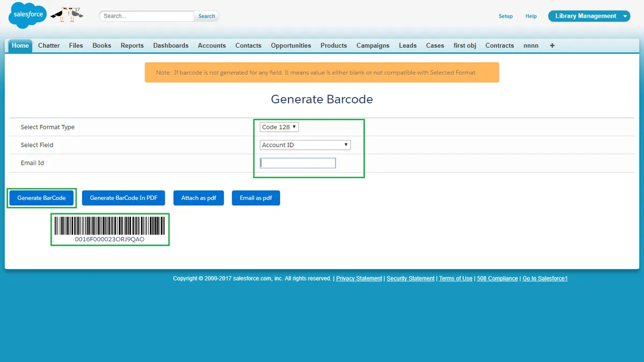Click the Email Id label
Viewport: 644px width, 362px height.
tap(32, 163)
